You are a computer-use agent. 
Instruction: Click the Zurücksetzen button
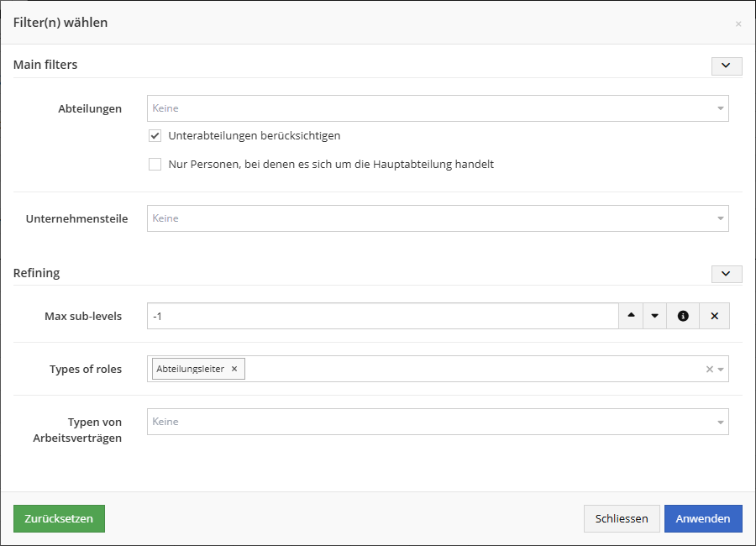coord(59,518)
